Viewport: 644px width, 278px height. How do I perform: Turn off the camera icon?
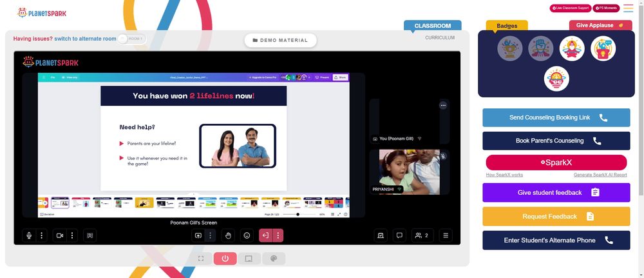[59, 235]
